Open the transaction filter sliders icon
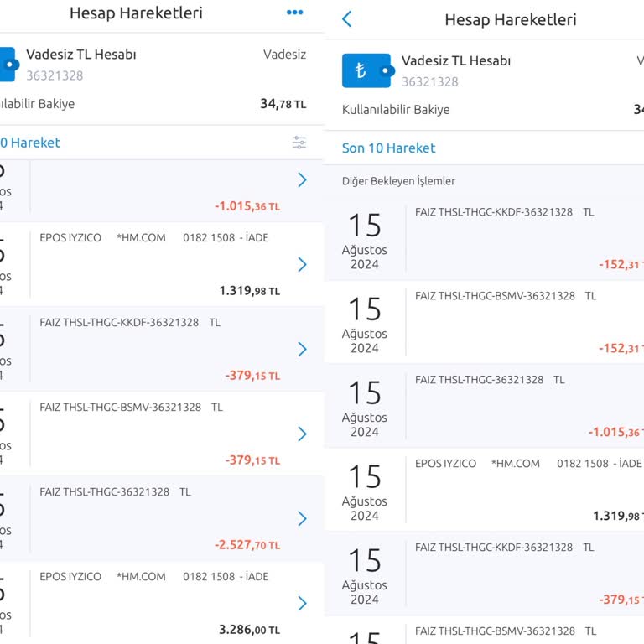The width and height of the screenshot is (644, 644). click(299, 143)
